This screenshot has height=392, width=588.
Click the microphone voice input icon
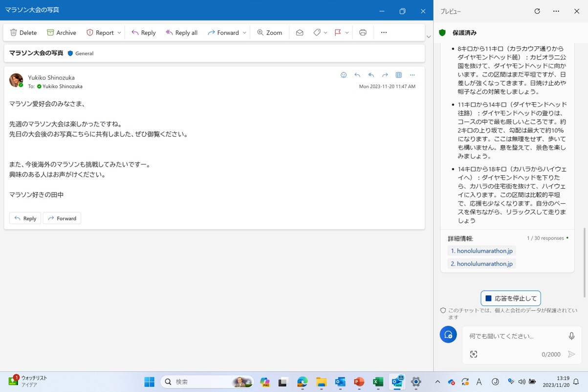(x=571, y=336)
